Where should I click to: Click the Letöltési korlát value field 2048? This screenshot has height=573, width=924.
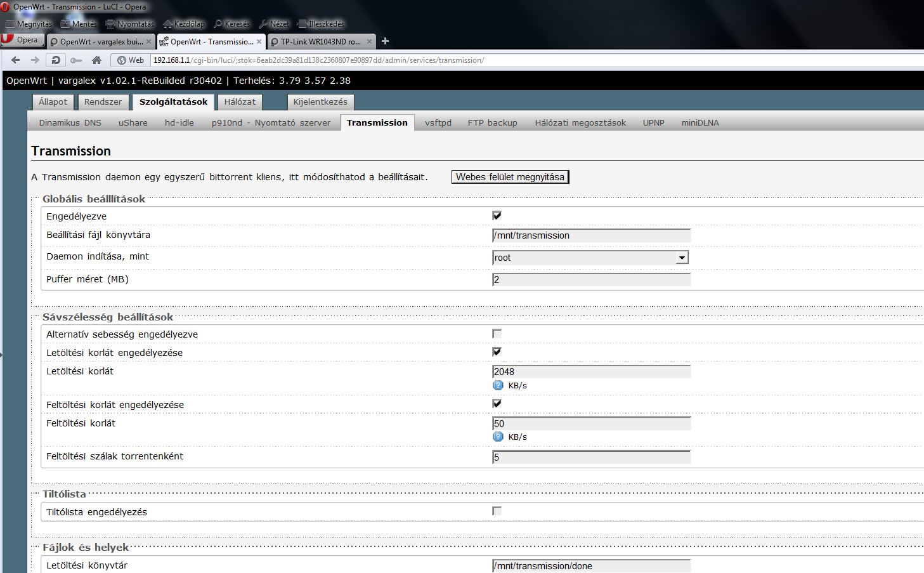(x=591, y=372)
